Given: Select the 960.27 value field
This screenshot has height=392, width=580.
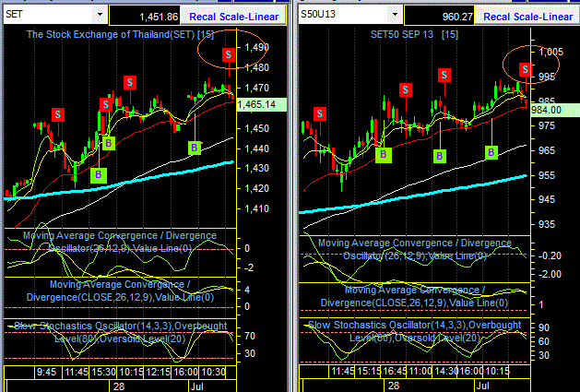Looking at the screenshot, I should coord(439,16).
